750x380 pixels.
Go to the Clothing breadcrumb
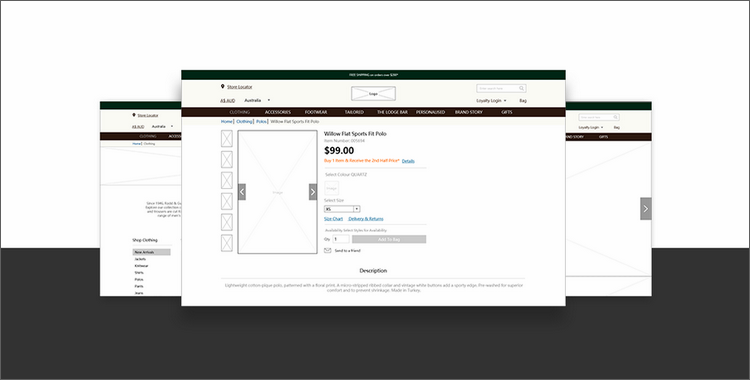tap(244, 122)
